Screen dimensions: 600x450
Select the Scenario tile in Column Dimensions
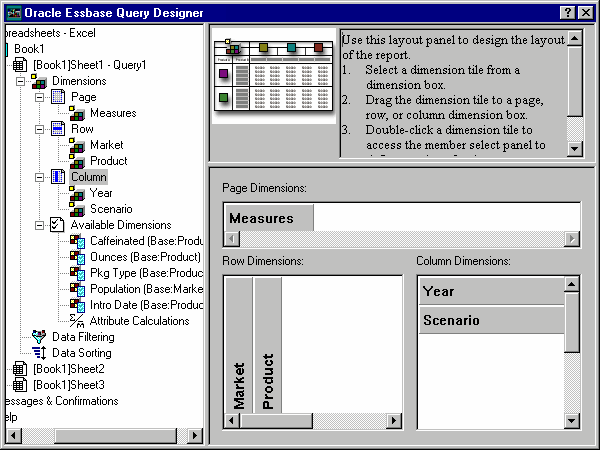pyautogui.click(x=492, y=320)
